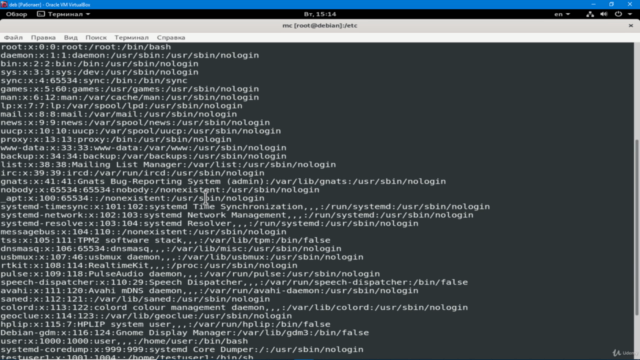This screenshot has height=360, width=640.
Task: Click the sys:x:3:3 line
Action: pyautogui.click(x=100, y=72)
